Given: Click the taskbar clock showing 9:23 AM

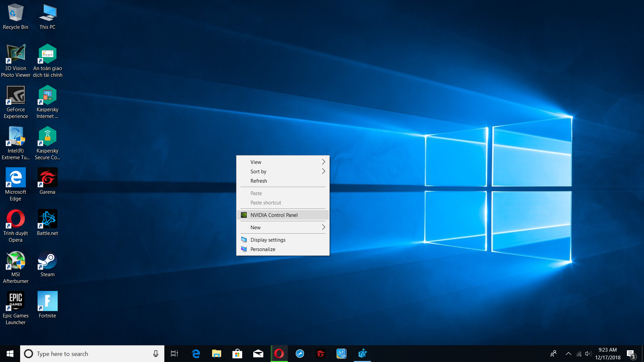Looking at the screenshot, I should 608,354.
